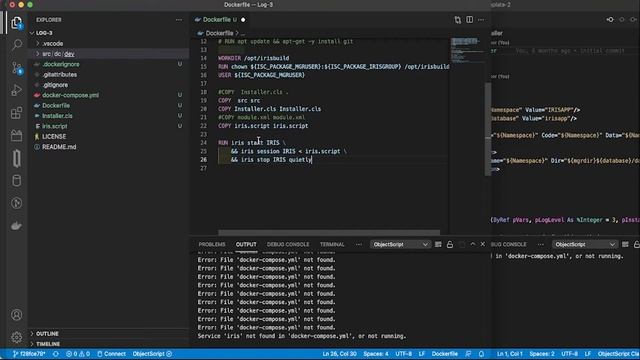Open .gitattributes file

coord(60,75)
